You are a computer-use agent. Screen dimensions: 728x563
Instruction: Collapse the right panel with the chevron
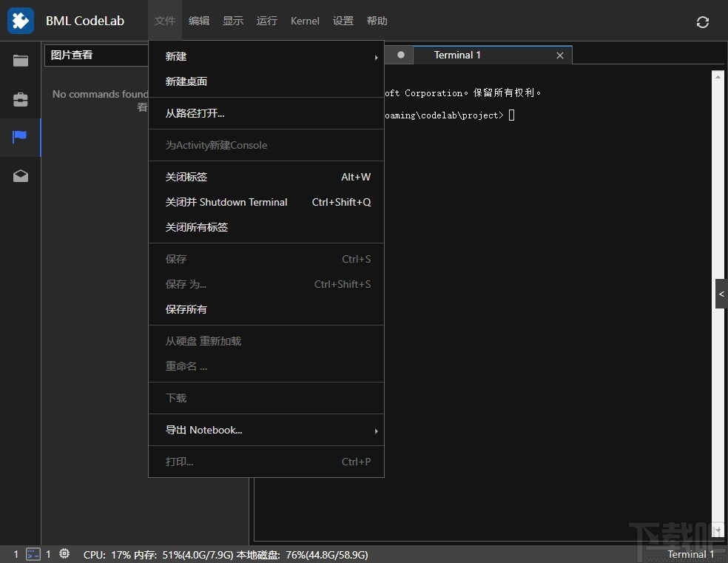point(721,294)
